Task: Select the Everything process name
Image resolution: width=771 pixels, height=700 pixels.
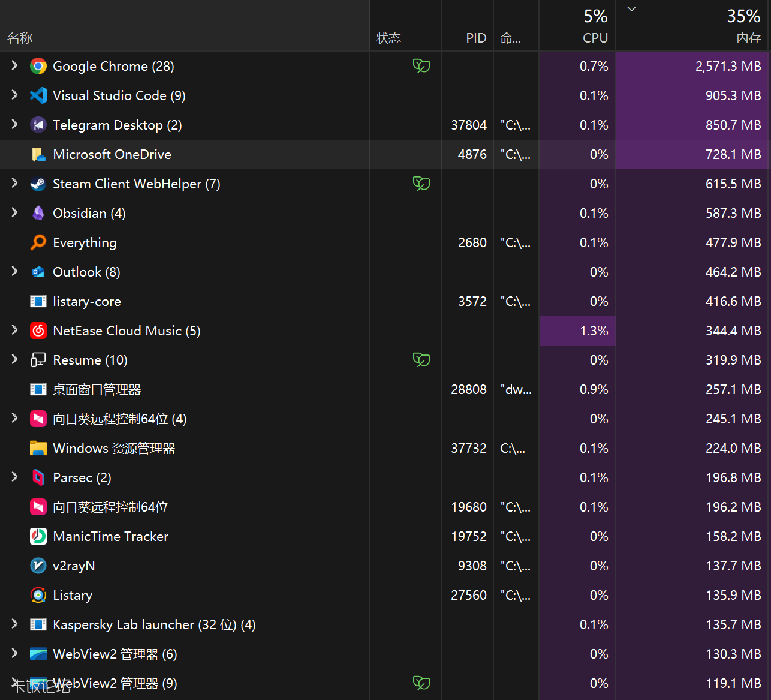Action: pyautogui.click(x=85, y=242)
